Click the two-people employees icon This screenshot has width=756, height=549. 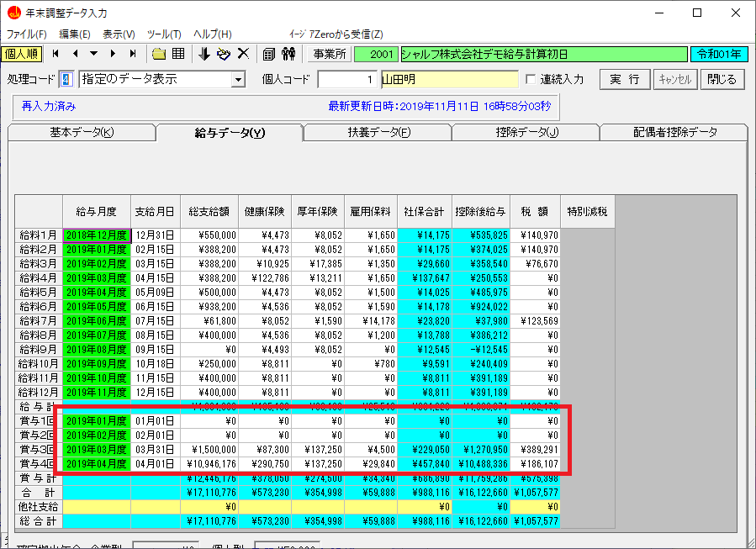(x=288, y=54)
